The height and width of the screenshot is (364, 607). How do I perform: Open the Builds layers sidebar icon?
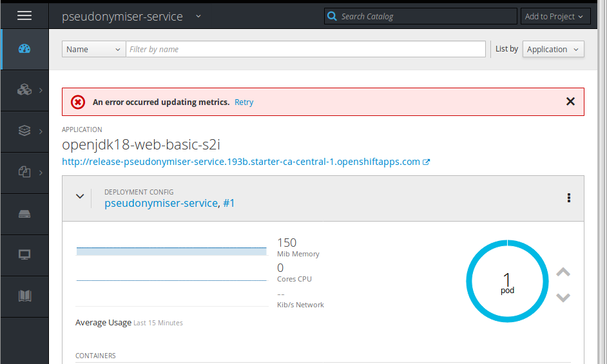tap(24, 131)
